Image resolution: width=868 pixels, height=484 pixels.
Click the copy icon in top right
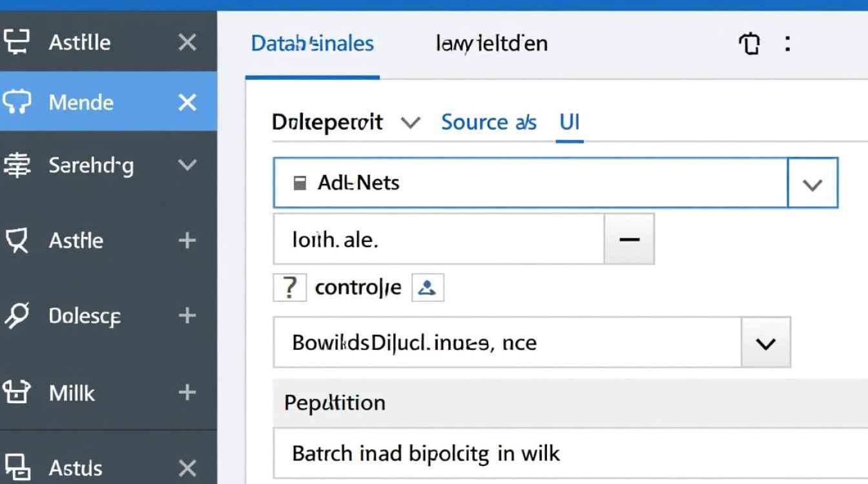tap(749, 44)
